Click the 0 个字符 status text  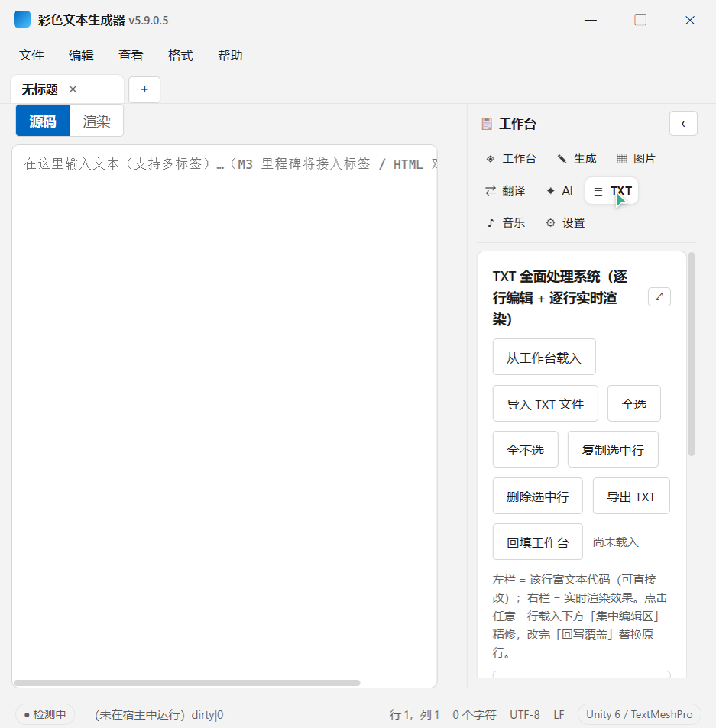click(x=474, y=714)
